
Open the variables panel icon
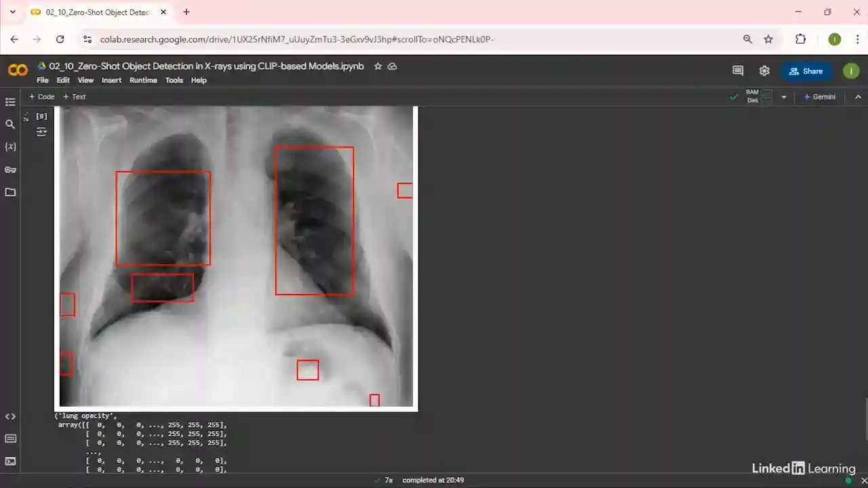10,146
